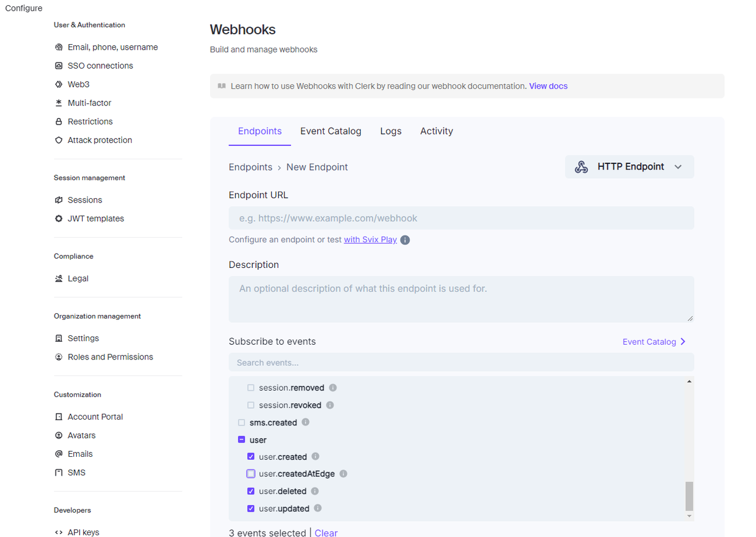Viewport: 756px width, 537px height.
Task: Click the SMS sidebar icon
Action: (58, 473)
